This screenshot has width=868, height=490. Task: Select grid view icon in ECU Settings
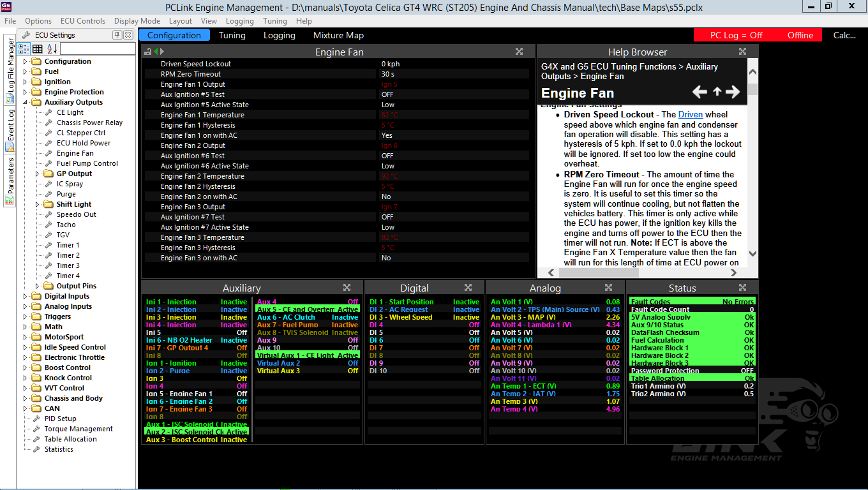(x=38, y=48)
